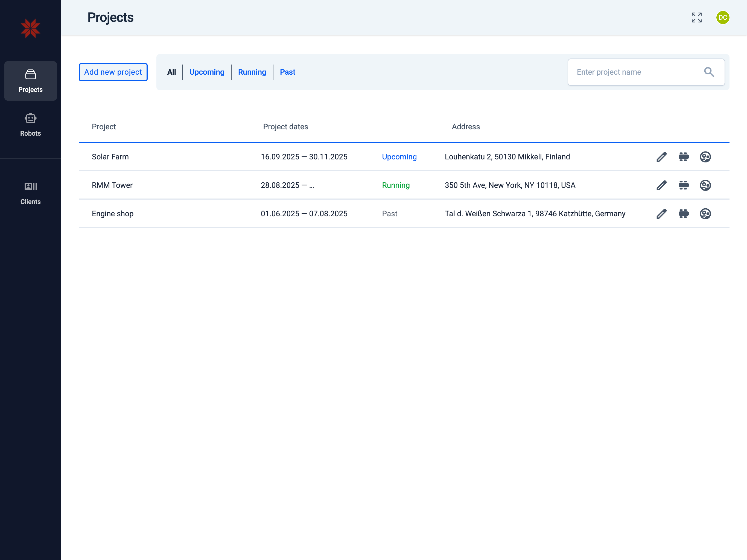Open robots icon for Engine shop row

point(684,214)
